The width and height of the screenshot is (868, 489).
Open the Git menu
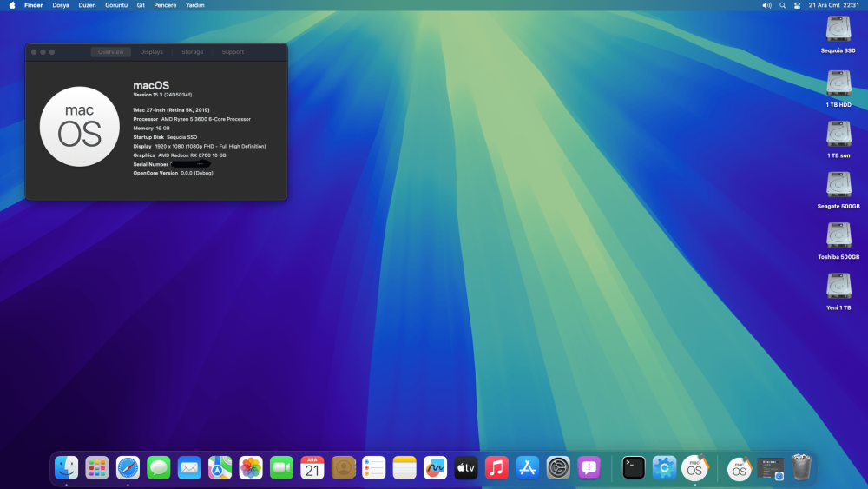pyautogui.click(x=141, y=5)
